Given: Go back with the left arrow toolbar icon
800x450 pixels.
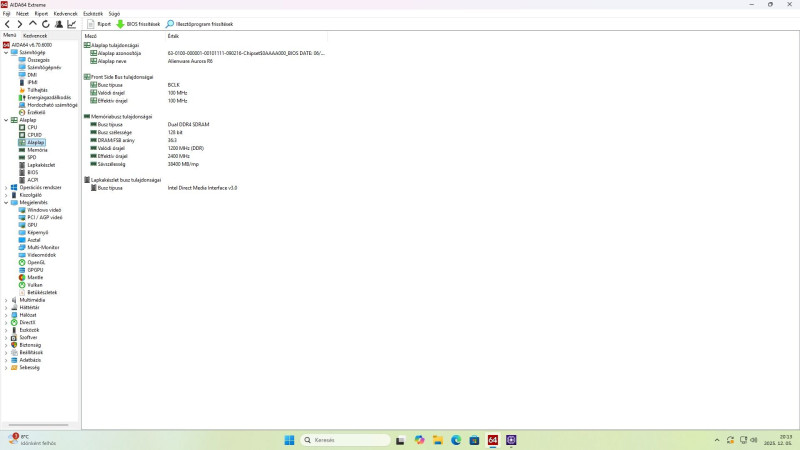Looking at the screenshot, I should 7,24.
